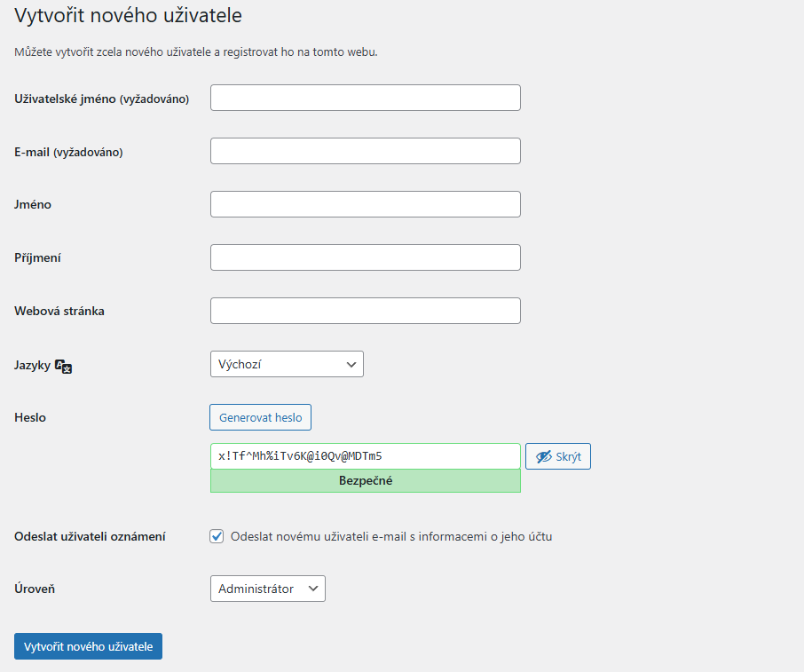Screen dimensions: 804x672
Task: Enable "Odeslat novému uživateli oznámení" option
Action: point(217,536)
